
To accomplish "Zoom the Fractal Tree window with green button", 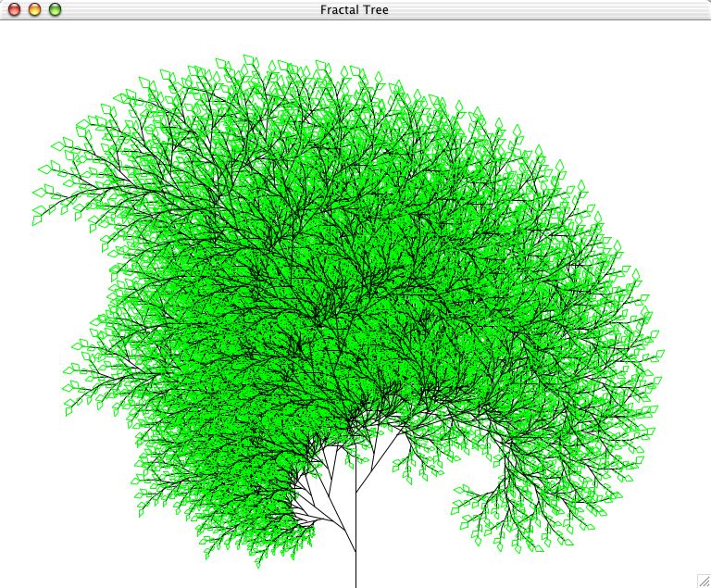I will [55, 9].
